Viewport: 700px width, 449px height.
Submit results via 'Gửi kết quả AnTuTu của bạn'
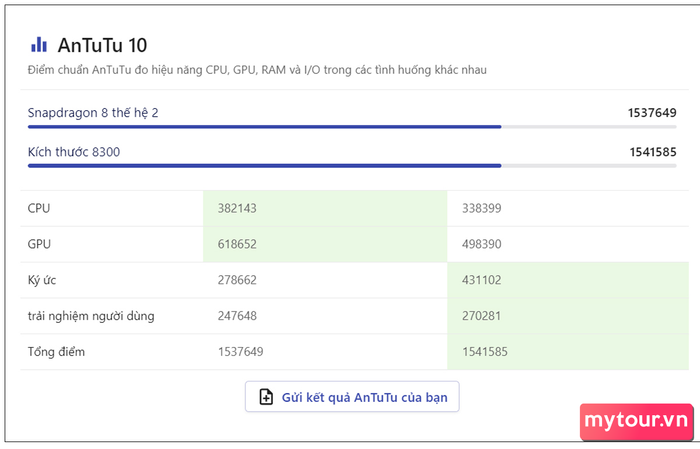(x=352, y=397)
